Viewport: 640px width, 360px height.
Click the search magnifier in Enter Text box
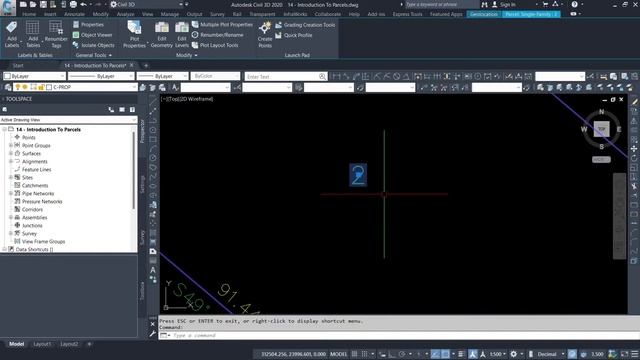click(322, 76)
